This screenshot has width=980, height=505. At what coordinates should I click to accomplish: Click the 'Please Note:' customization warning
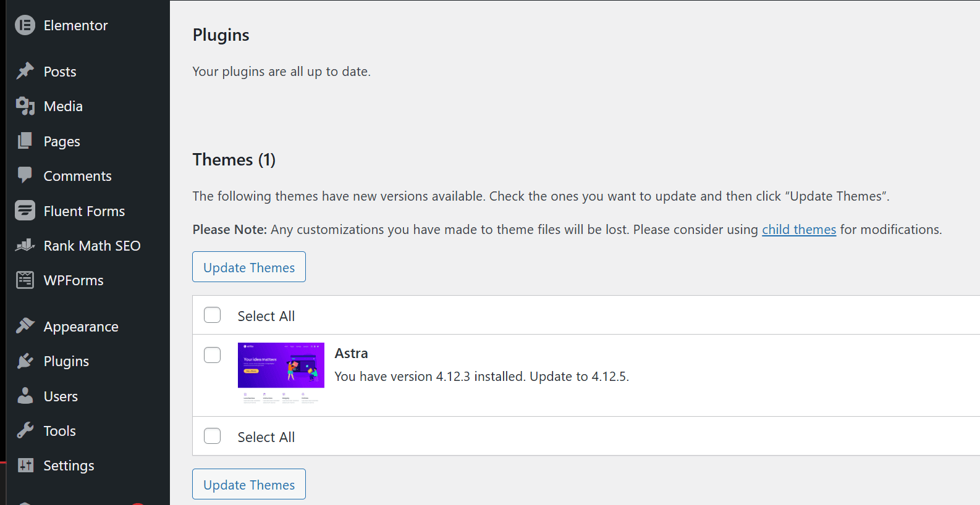567,230
